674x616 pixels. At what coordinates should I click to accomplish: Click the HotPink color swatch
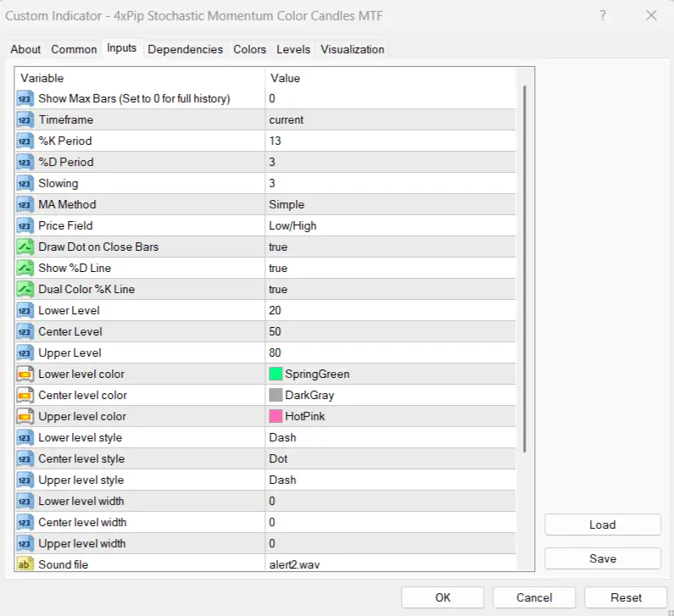tap(276, 416)
